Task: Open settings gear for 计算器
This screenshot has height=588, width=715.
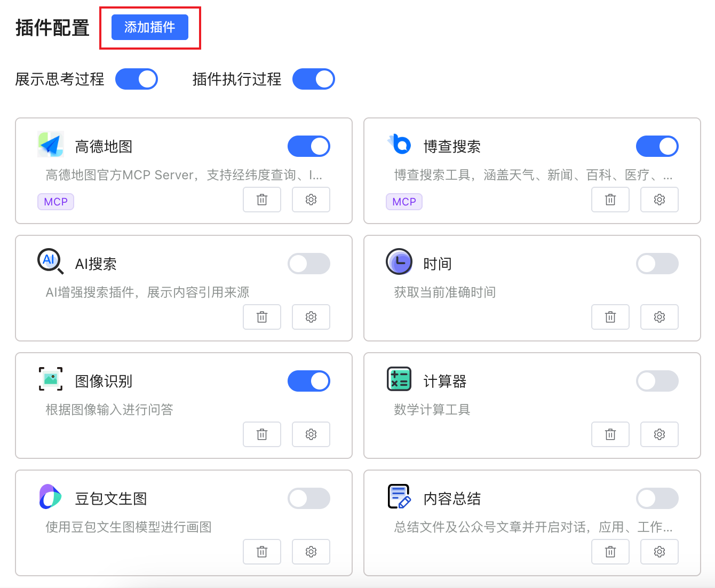Action: (x=660, y=434)
